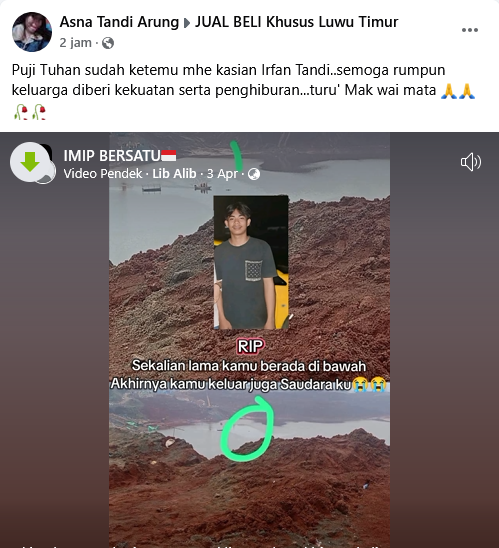
Task: Open the Lib Alib profile link
Action: click(174, 173)
